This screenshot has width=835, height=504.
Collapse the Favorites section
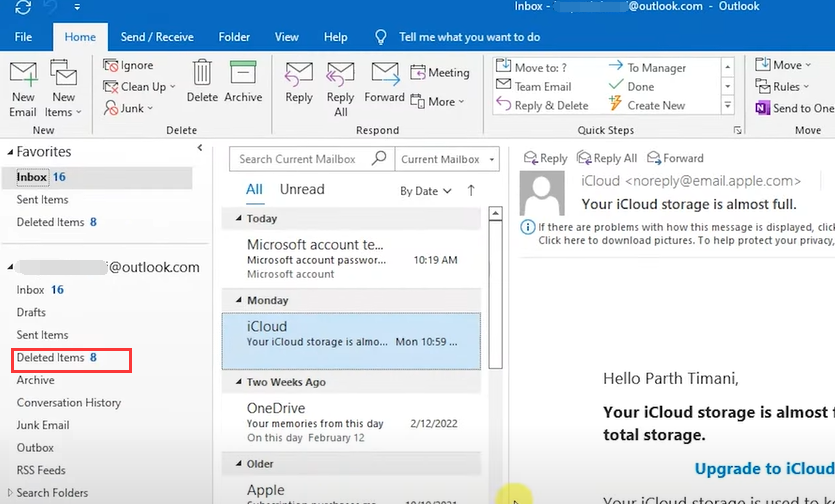coord(10,152)
